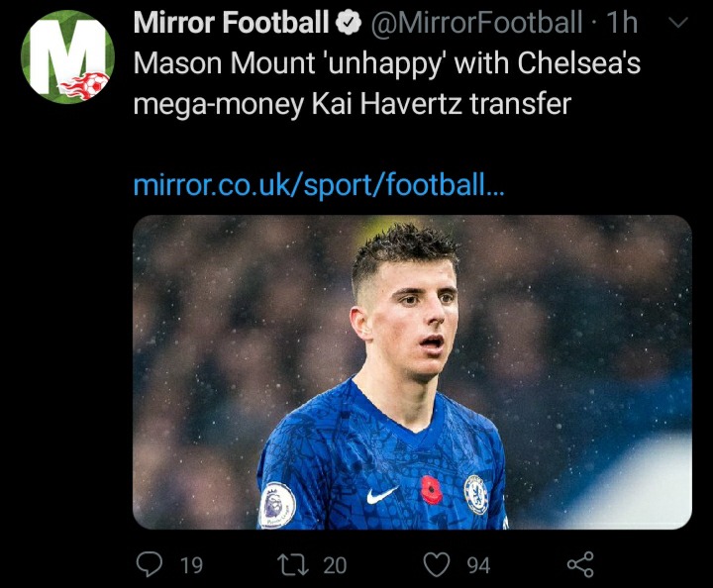Viewport: 713px width, 588px height.
Task: Click the reply count 19
Action: 191,565
